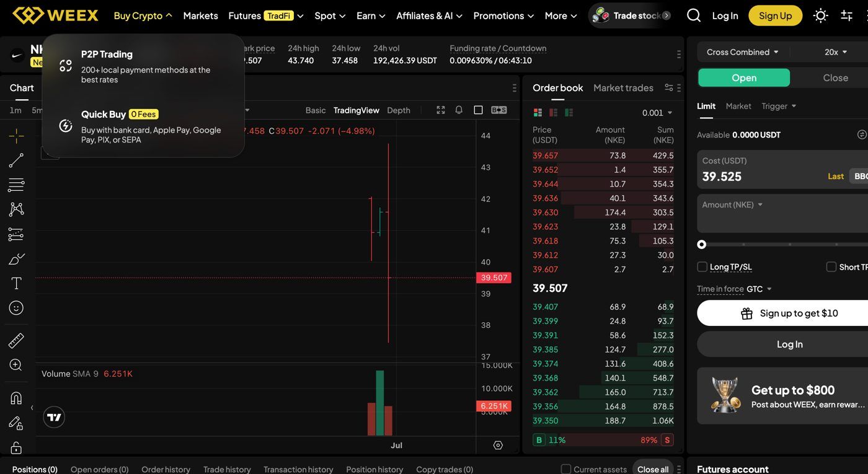Image resolution: width=868 pixels, height=474 pixels.
Task: Click the order amount slider handle
Action: (x=701, y=244)
